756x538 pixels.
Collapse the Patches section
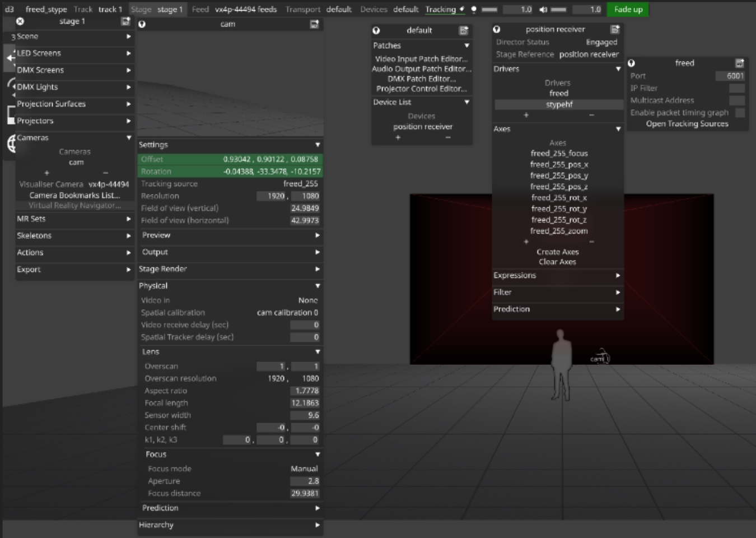click(x=422, y=46)
